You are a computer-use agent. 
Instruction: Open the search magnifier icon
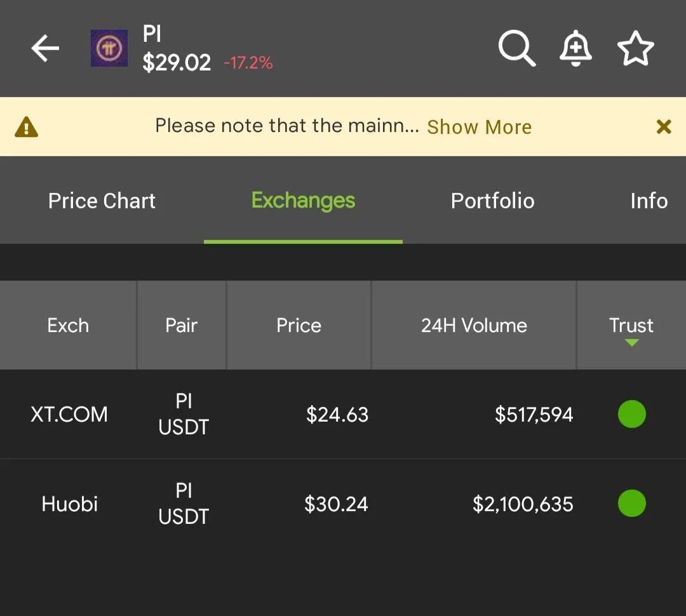pos(516,48)
